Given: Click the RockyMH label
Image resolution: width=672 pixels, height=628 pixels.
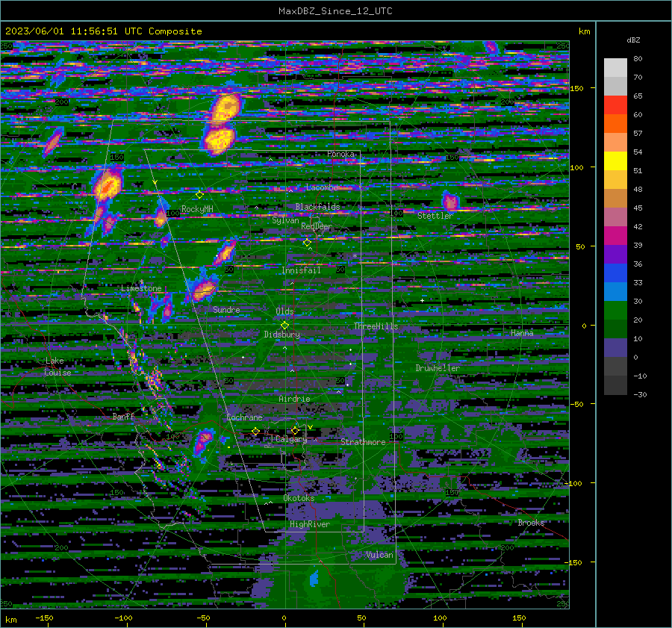Looking at the screenshot, I should pos(197,209).
